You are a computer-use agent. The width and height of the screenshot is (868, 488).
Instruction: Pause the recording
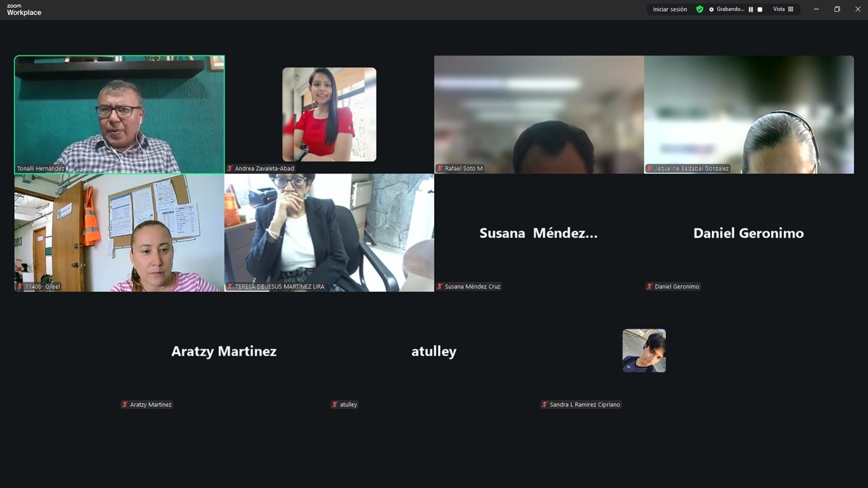tap(751, 9)
